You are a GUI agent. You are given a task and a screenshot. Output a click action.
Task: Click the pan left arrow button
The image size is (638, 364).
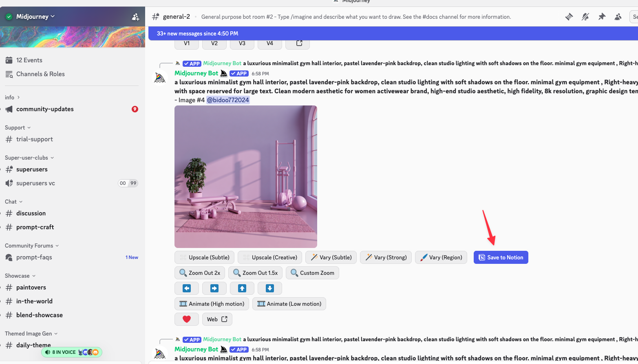coord(187,288)
